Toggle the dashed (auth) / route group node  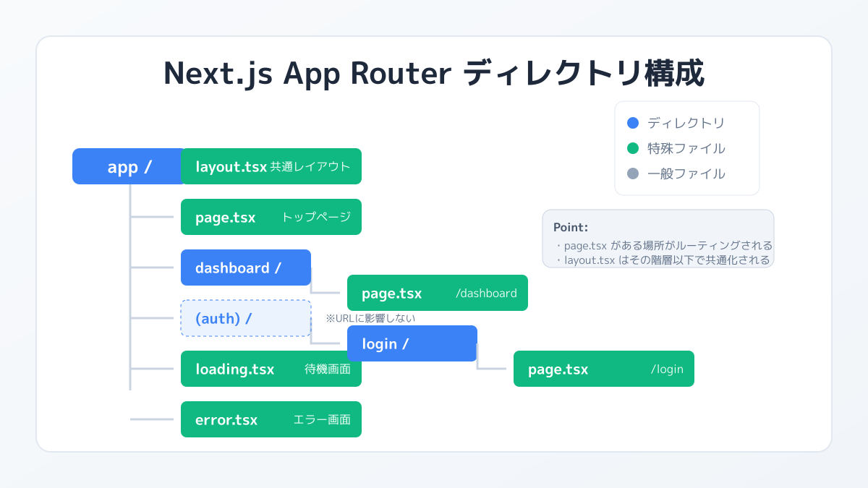[x=245, y=318]
